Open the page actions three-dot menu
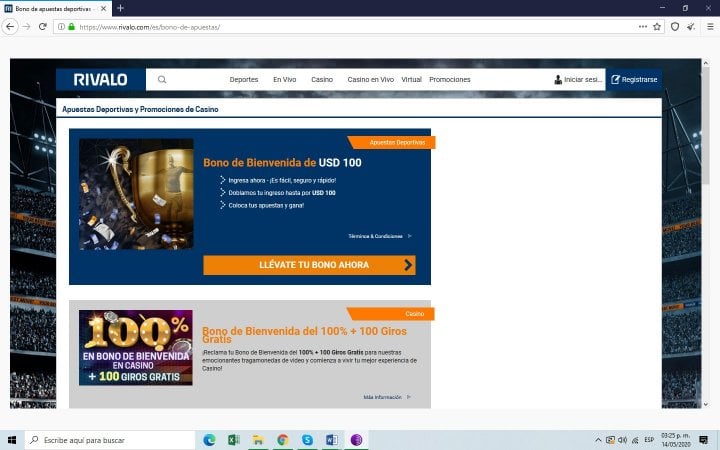 point(643,27)
